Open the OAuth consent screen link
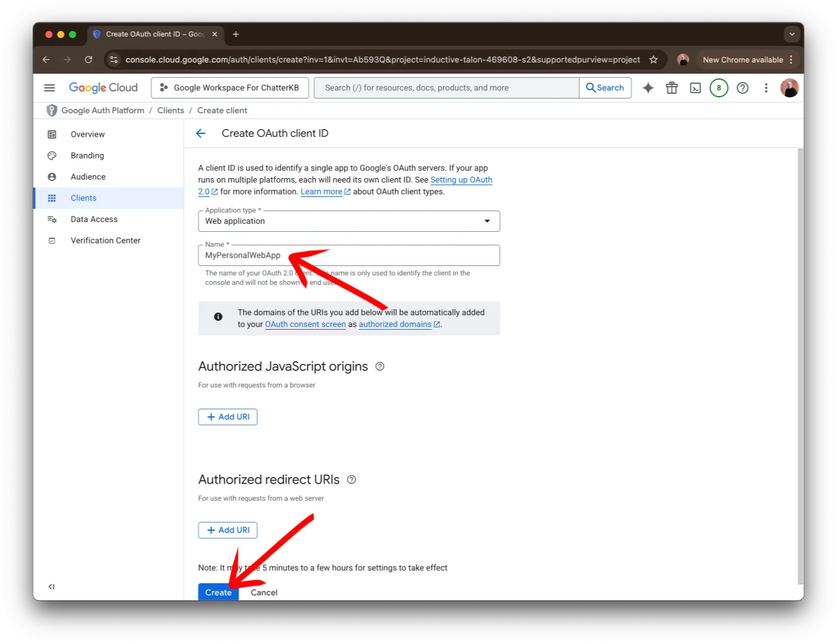The image size is (837, 644). coord(306,324)
